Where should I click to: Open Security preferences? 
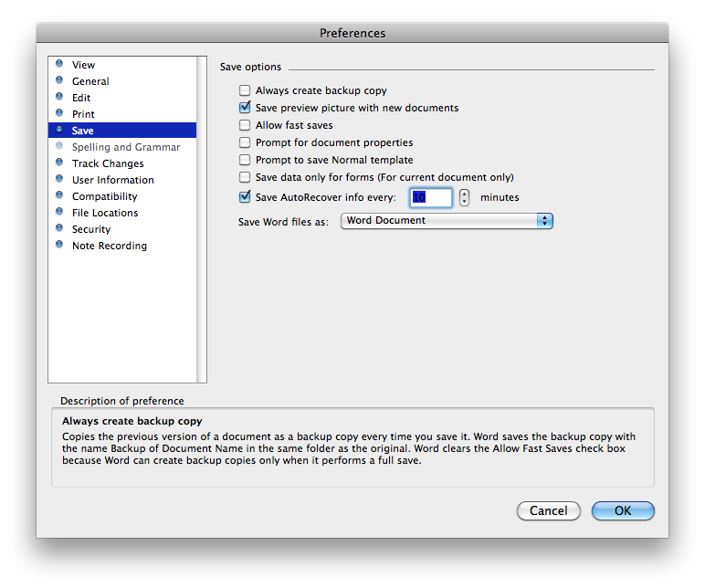pyautogui.click(x=122, y=229)
